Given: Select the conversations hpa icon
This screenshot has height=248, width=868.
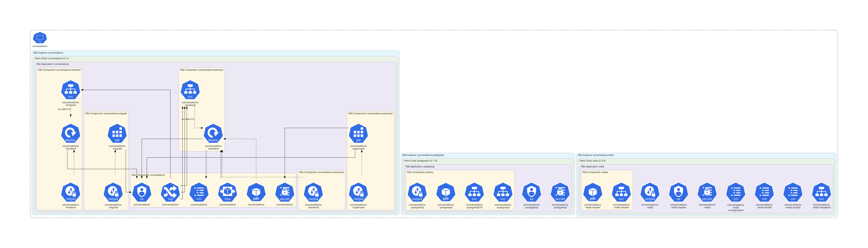Looking at the screenshot, I should pos(227,193).
